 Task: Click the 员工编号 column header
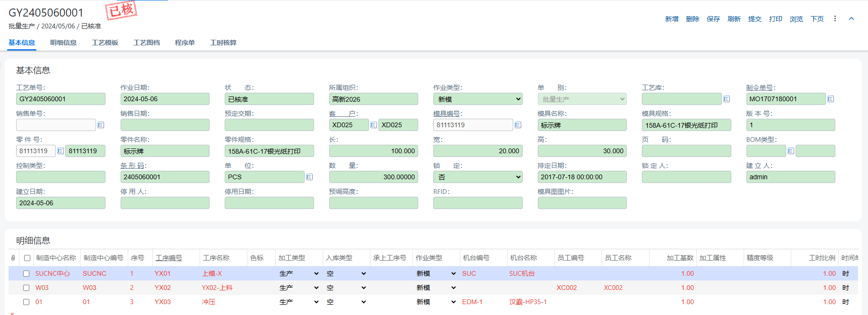pyautogui.click(x=570, y=258)
